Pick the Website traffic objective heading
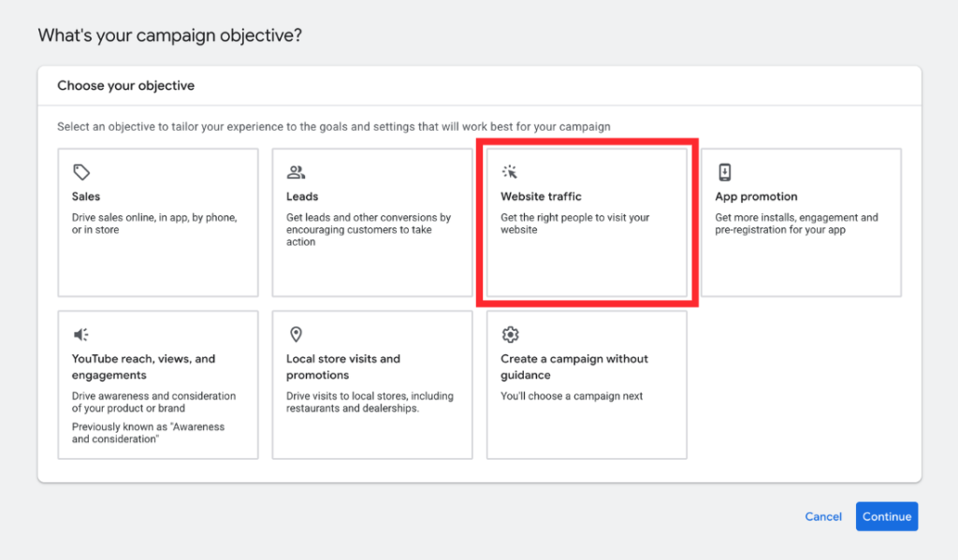Image resolution: width=958 pixels, height=560 pixels. pyautogui.click(x=541, y=196)
